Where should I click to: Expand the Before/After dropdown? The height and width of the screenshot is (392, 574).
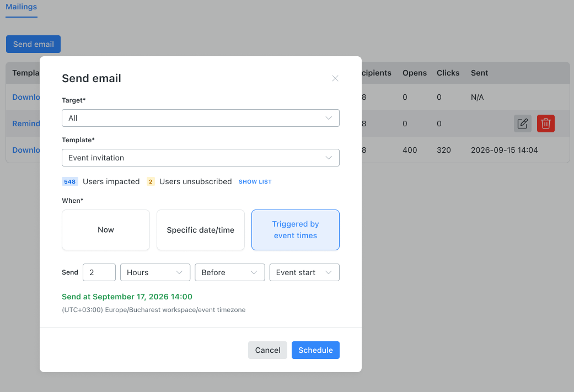pos(229,272)
